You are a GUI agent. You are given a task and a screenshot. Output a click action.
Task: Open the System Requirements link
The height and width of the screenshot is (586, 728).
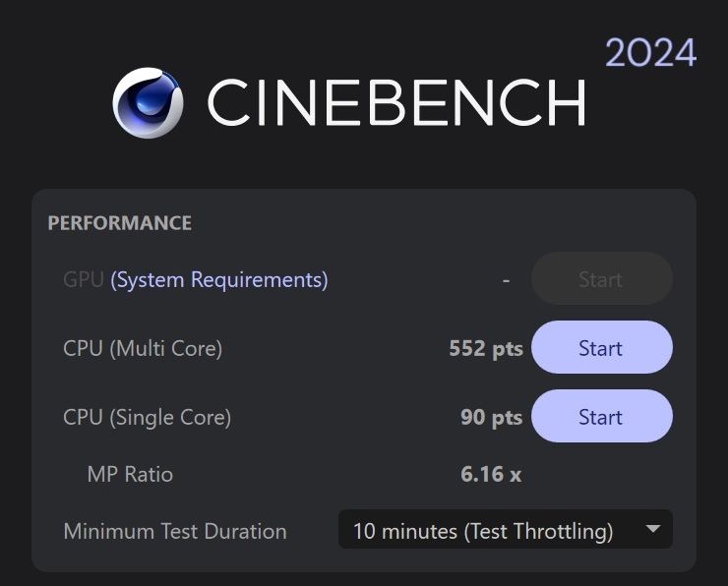pyautogui.click(x=219, y=280)
